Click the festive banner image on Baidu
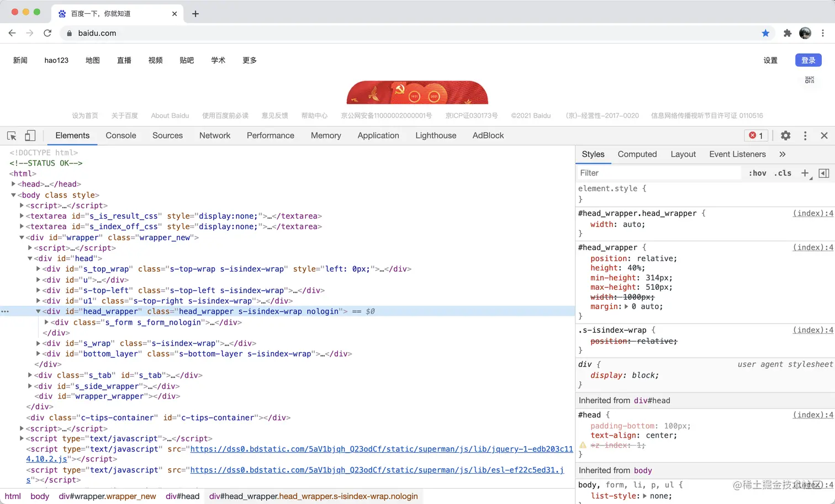 pyautogui.click(x=417, y=92)
